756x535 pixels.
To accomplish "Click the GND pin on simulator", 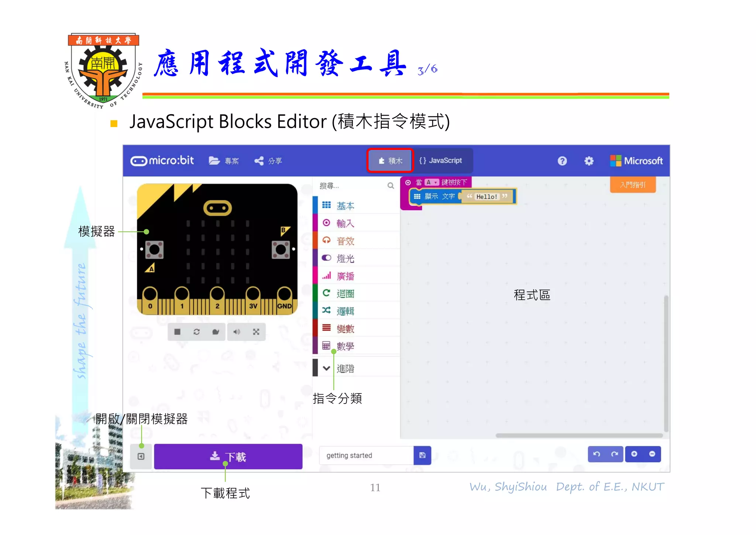I will [x=284, y=300].
